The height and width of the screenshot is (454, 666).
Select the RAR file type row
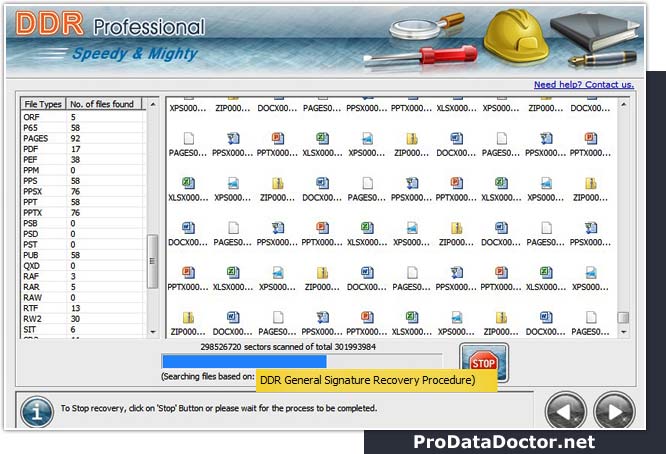pyautogui.click(x=82, y=287)
